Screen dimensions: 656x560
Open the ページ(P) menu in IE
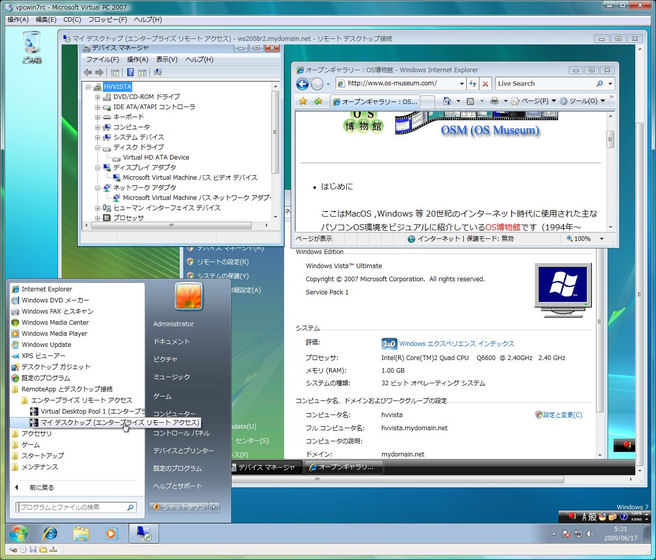coord(533,101)
